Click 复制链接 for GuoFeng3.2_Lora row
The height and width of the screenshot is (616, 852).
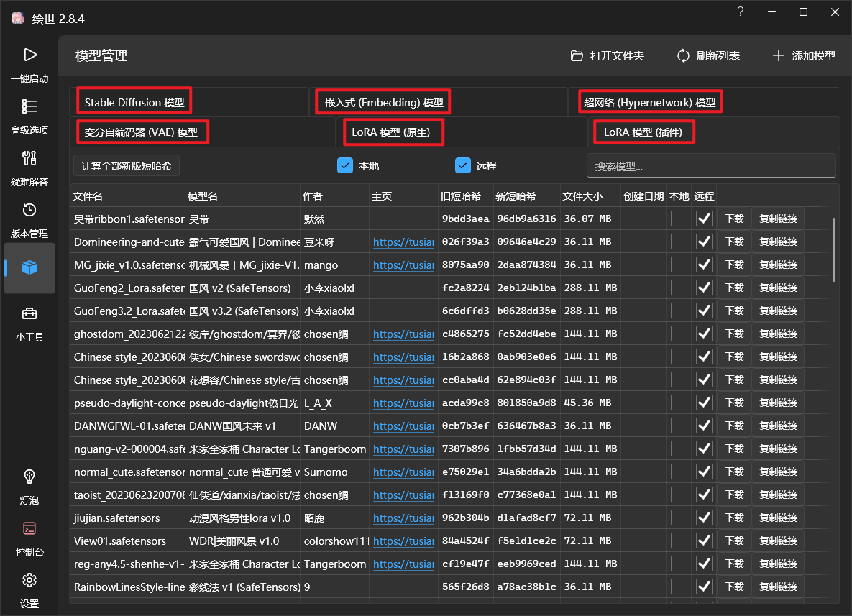coord(778,311)
